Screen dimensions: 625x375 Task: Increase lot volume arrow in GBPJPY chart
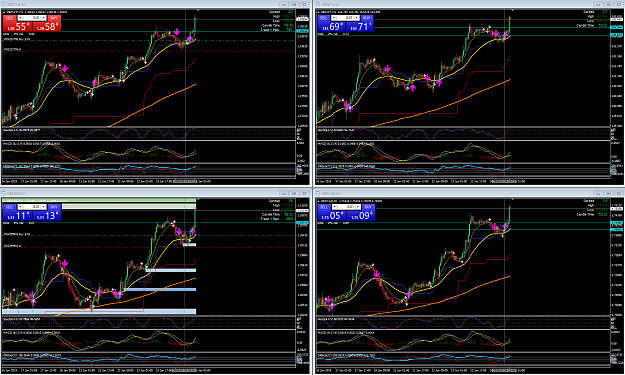coord(357,18)
